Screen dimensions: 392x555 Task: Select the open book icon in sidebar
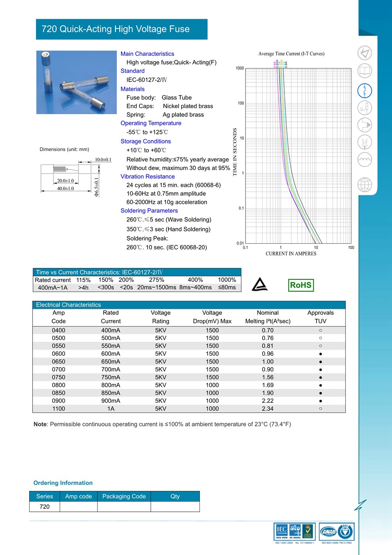coord(365,71)
